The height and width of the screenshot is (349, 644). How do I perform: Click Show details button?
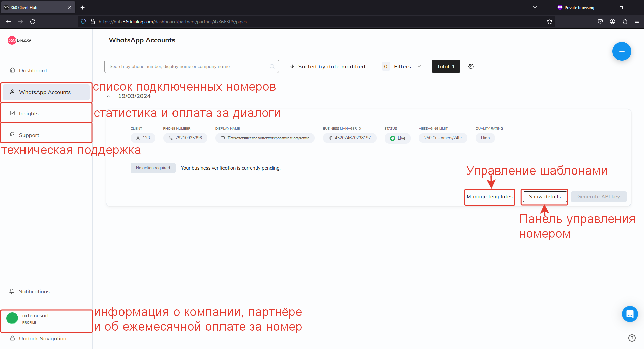coord(545,197)
